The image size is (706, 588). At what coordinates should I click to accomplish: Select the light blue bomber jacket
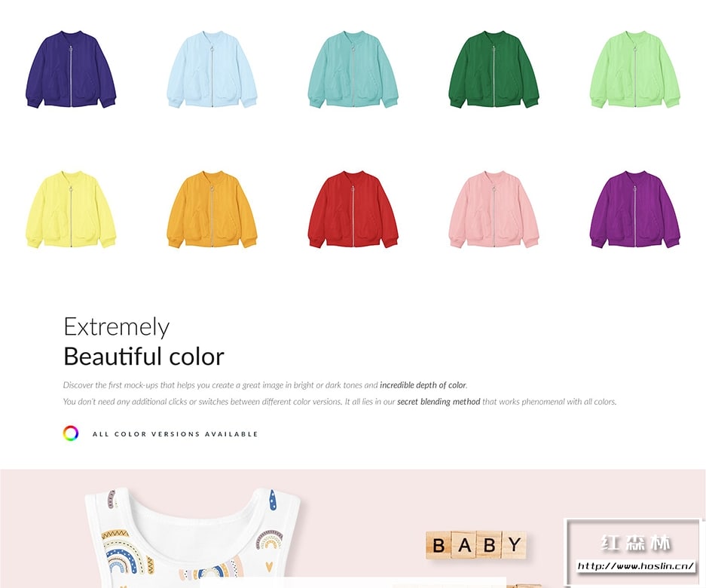point(212,69)
